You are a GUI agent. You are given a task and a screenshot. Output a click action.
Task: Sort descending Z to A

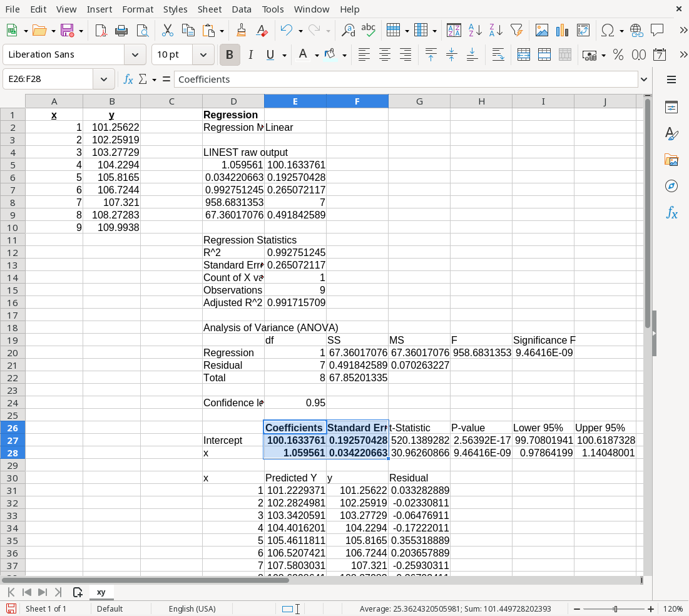[x=496, y=30]
